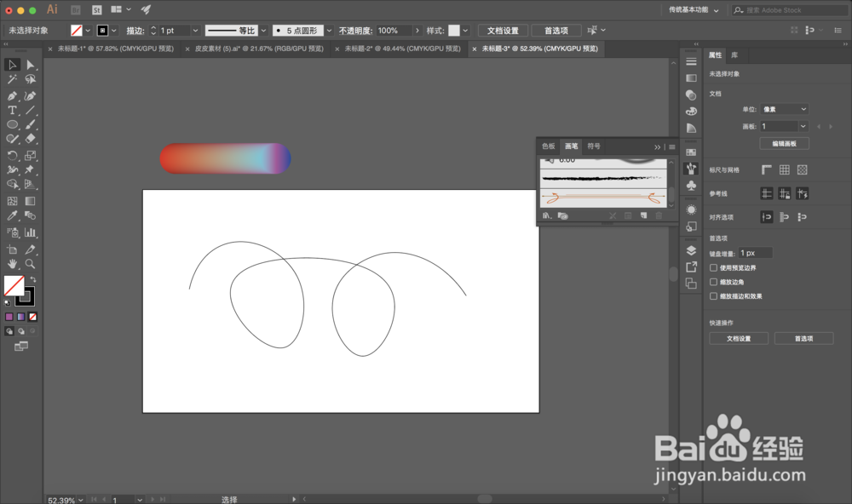Screen dimensions: 852x504
Task: Open the 等比 stroke profile dropdown
Action: tap(263, 31)
